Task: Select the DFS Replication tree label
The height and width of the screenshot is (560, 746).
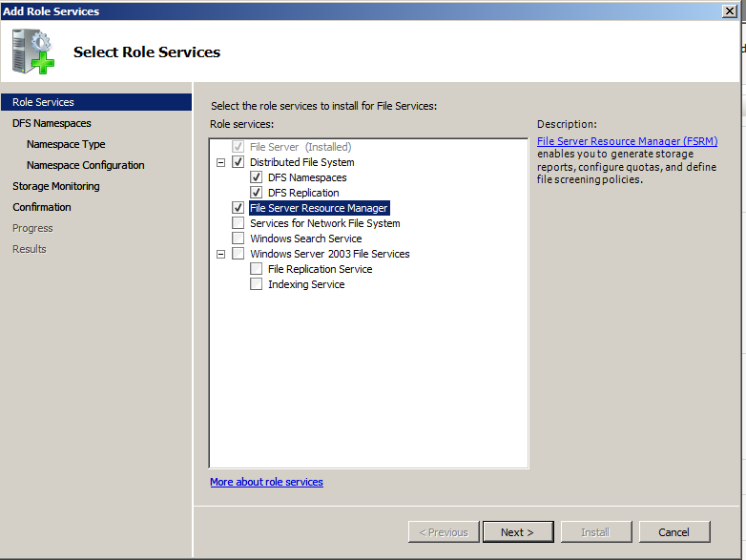Action: click(x=303, y=193)
